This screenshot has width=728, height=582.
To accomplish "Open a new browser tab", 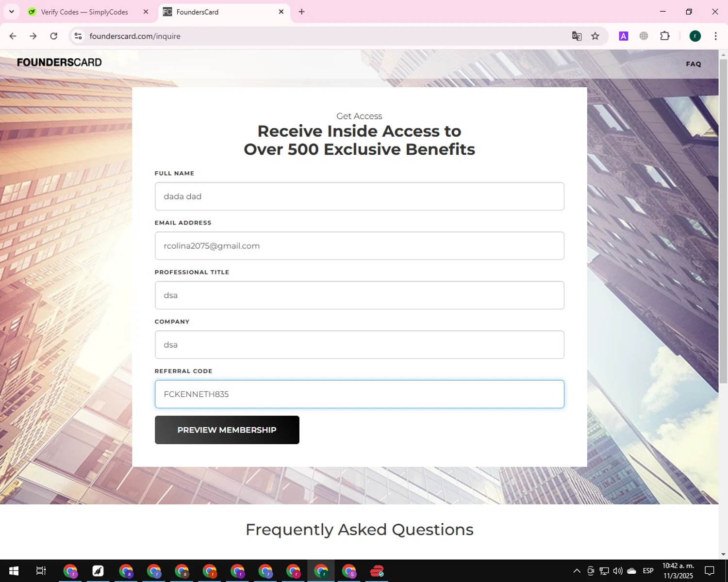I will [x=301, y=12].
